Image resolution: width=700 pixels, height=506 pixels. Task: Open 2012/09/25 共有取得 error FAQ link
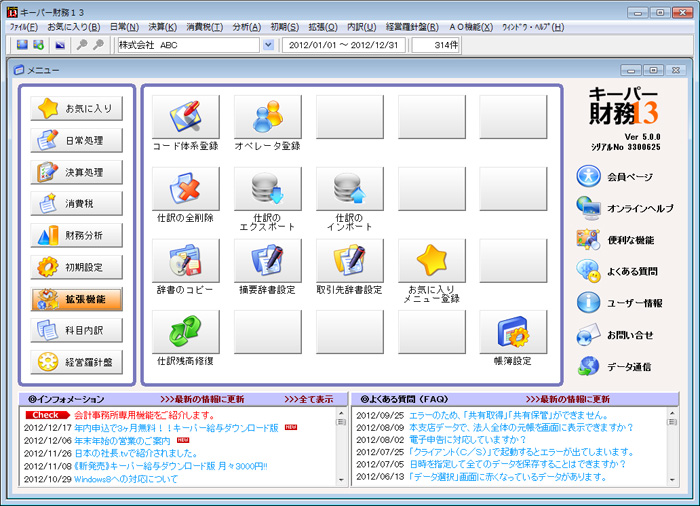(x=509, y=415)
